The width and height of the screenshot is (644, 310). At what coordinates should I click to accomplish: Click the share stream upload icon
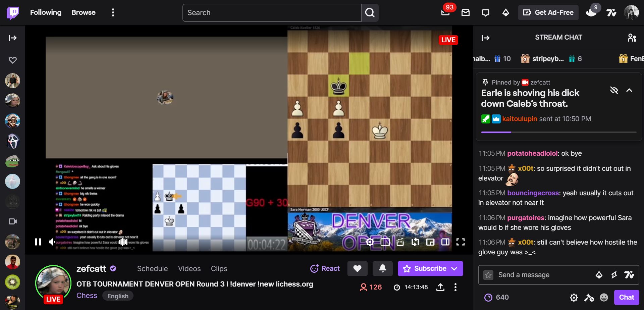(x=440, y=287)
